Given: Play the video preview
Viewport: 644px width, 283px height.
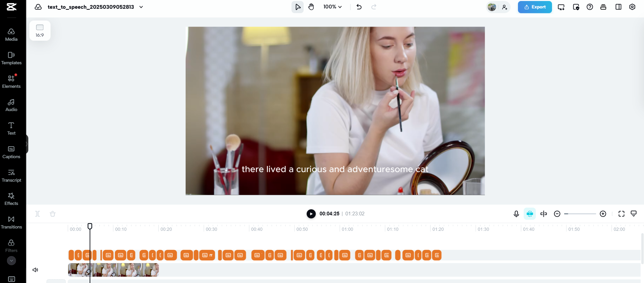Looking at the screenshot, I should tap(311, 214).
